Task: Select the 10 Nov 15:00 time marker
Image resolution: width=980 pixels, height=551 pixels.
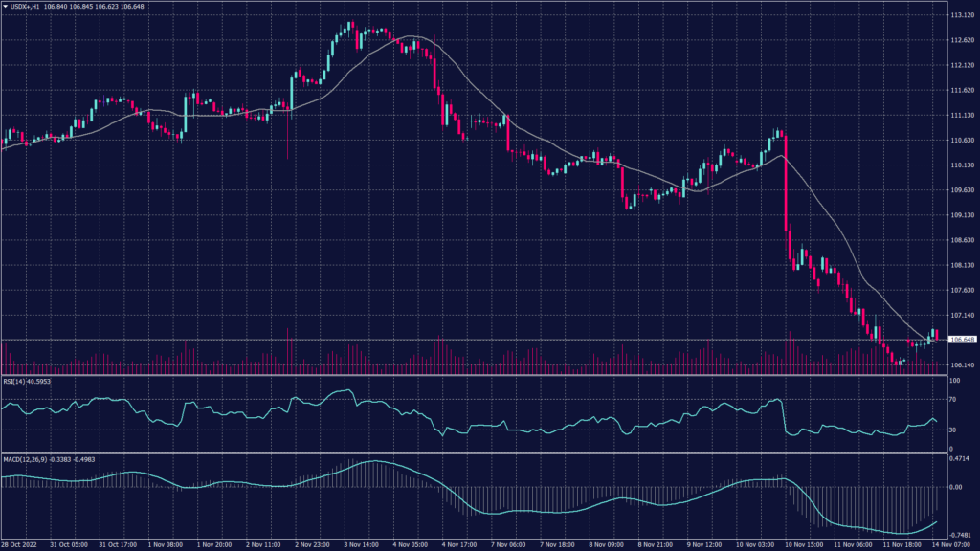Action: pyautogui.click(x=802, y=544)
